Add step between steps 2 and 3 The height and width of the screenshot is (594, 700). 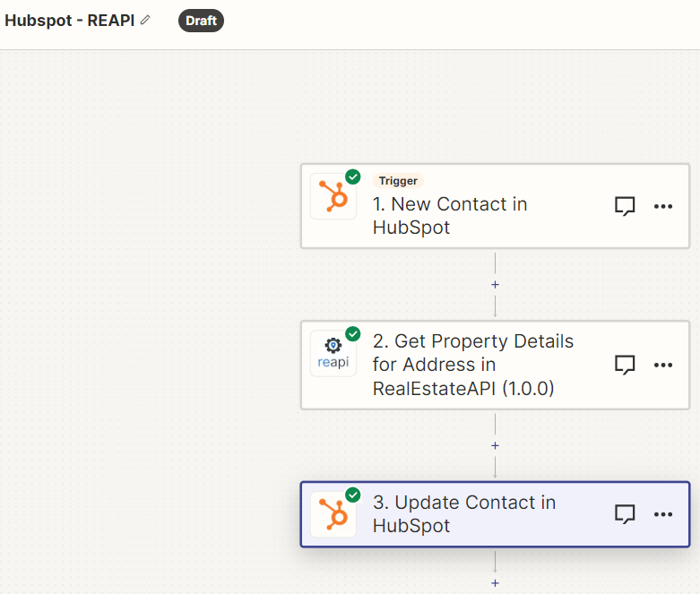(x=495, y=446)
